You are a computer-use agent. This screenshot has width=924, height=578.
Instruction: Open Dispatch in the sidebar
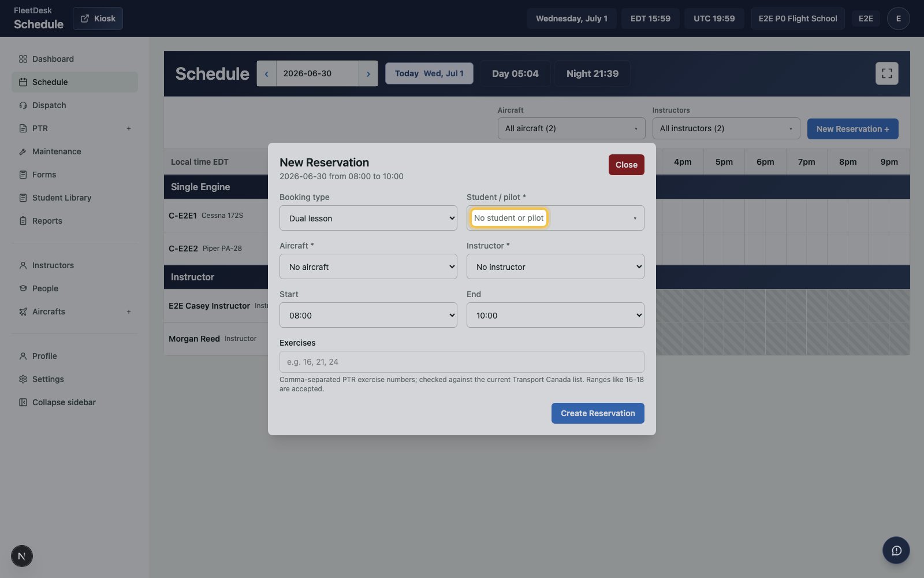(74, 105)
